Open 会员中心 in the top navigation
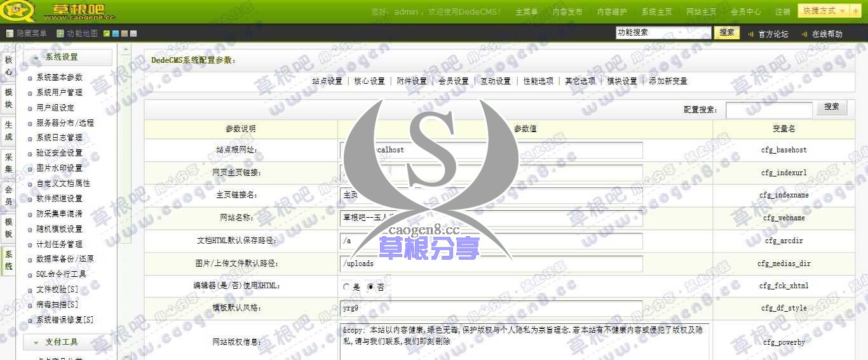 (x=745, y=12)
